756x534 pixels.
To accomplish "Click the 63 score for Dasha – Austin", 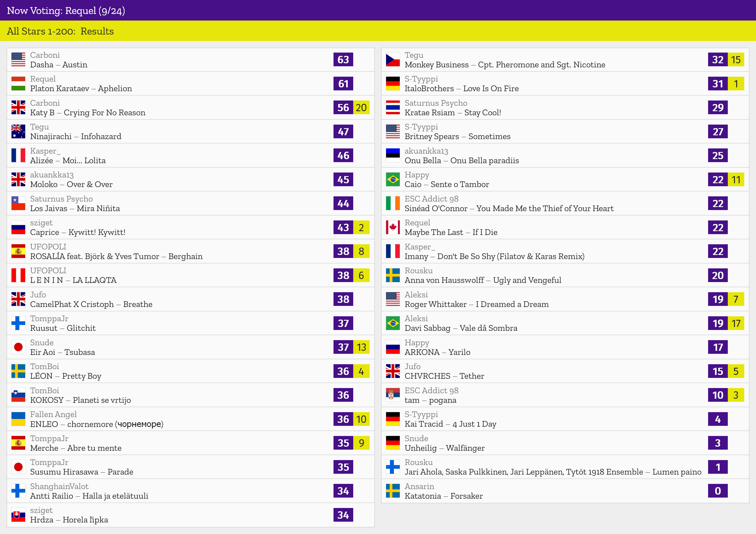I will [343, 60].
